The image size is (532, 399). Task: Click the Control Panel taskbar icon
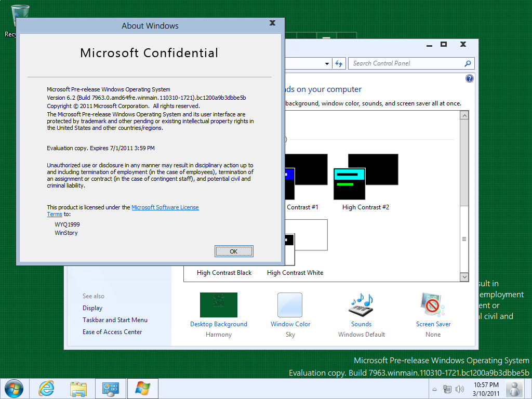pos(111,389)
